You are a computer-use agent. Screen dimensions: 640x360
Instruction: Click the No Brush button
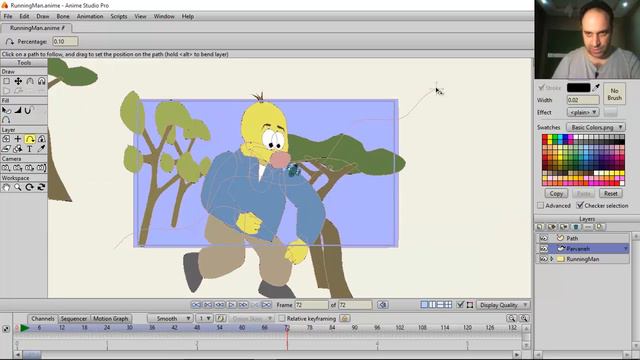pos(614,94)
